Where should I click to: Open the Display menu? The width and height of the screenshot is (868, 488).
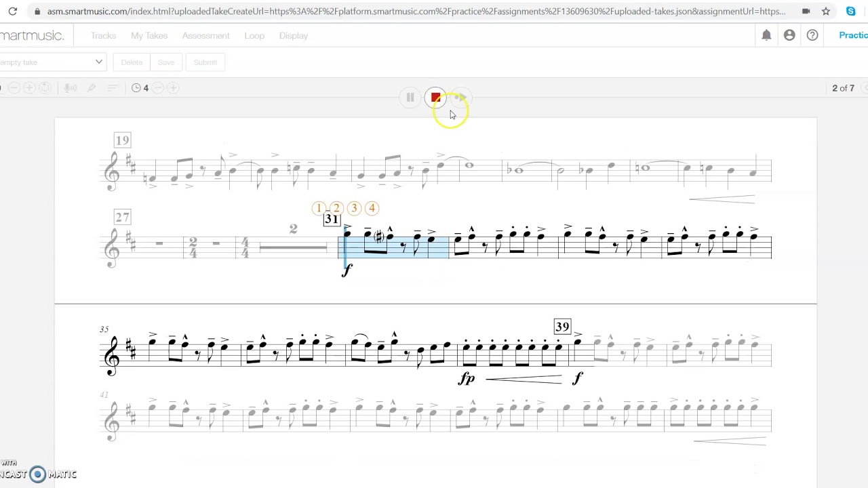(294, 35)
